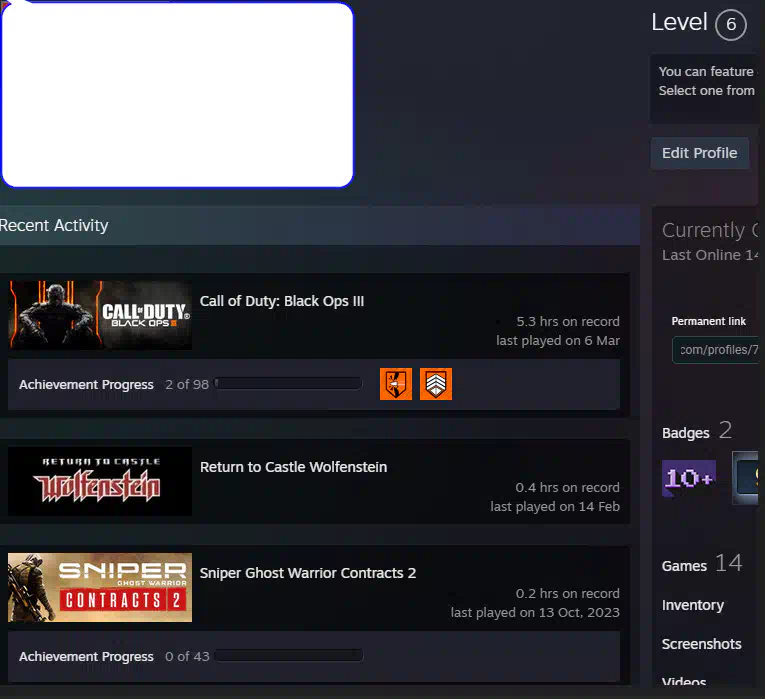Click the Permanent link label
The width and height of the screenshot is (765, 699).
tap(708, 321)
